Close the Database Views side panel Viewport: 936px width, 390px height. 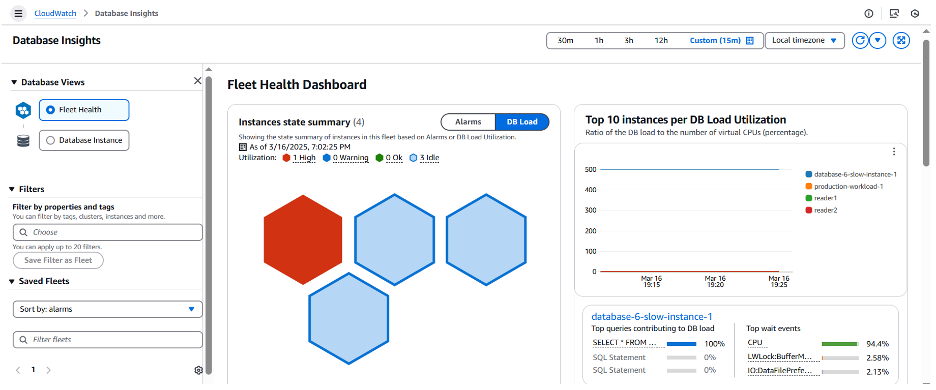pos(198,81)
